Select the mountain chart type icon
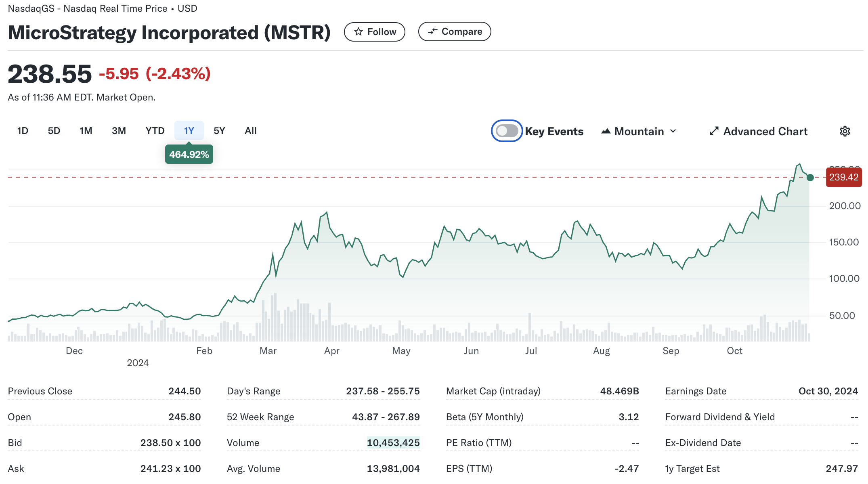The height and width of the screenshot is (484, 868). [606, 131]
